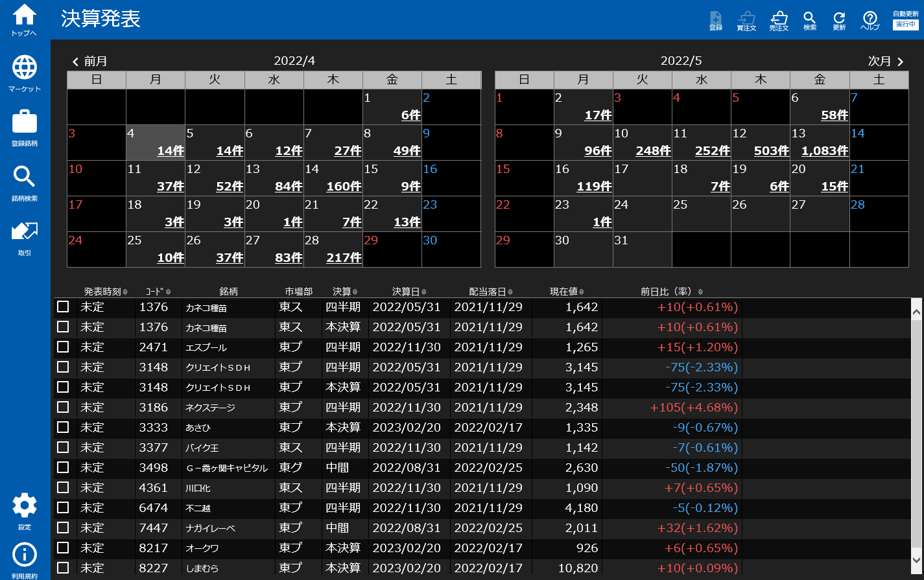This screenshot has width=924, height=580.
Task: Sort by 決算 column header
Action: click(345, 292)
